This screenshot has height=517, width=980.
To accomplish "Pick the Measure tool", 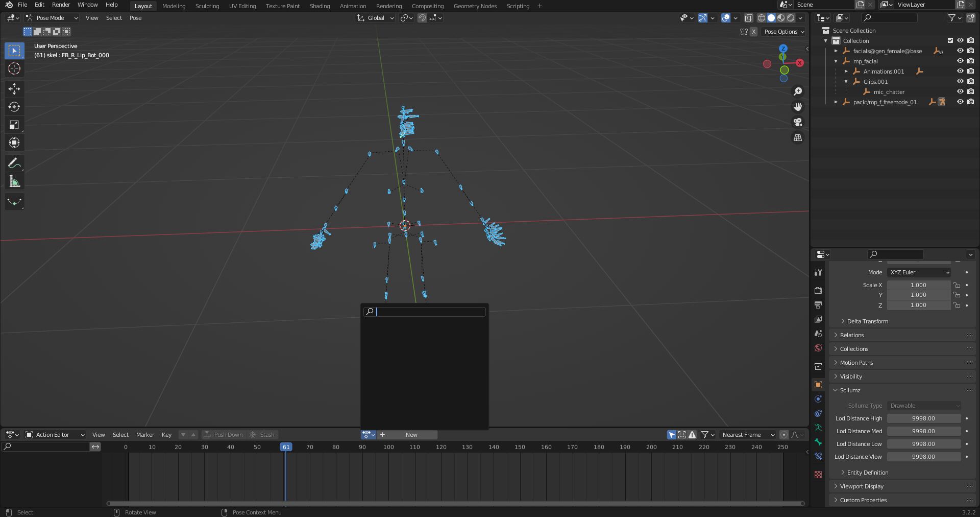I will tap(14, 181).
